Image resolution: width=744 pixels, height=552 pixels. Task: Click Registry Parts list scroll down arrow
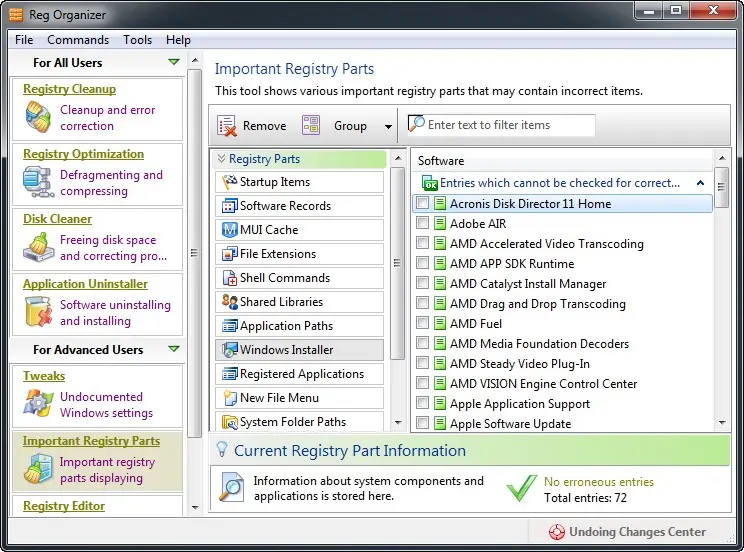398,422
